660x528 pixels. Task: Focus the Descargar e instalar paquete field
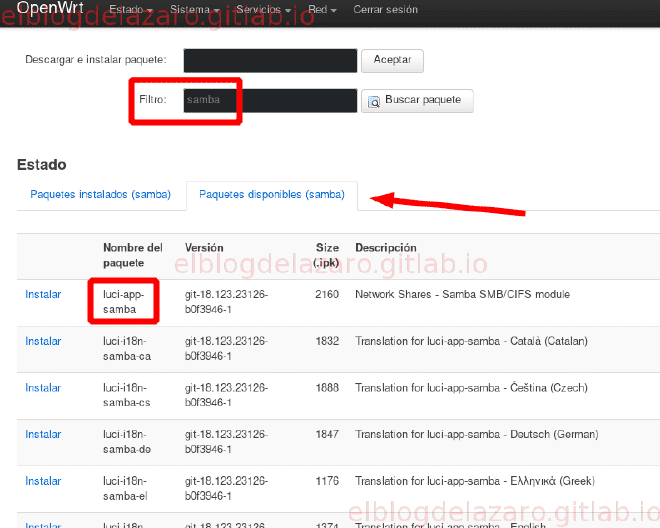coord(270,60)
